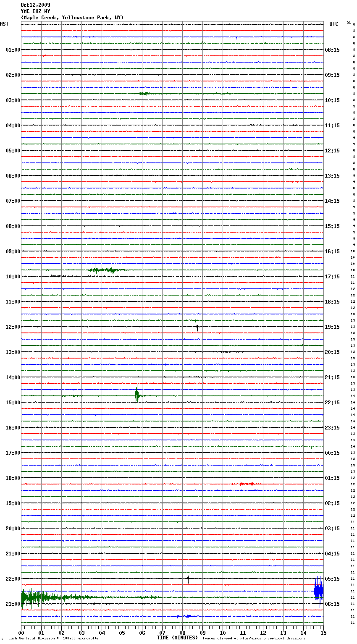Click the '01:15' UTC time label
This screenshot has width=357, height=644.
point(332,478)
